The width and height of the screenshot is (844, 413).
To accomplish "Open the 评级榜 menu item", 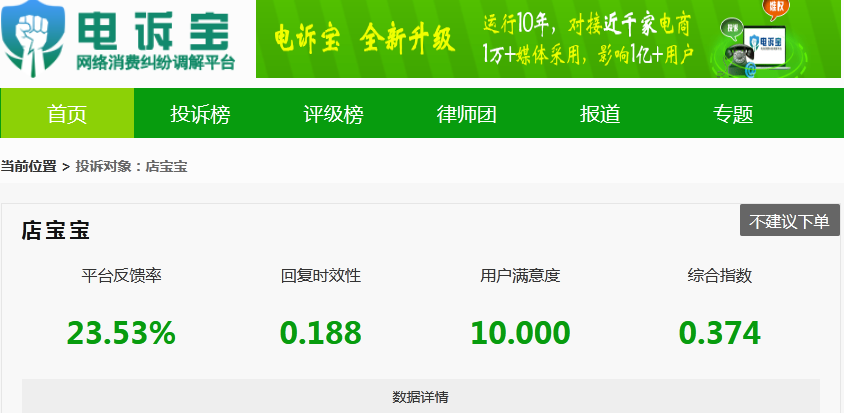I will [333, 114].
